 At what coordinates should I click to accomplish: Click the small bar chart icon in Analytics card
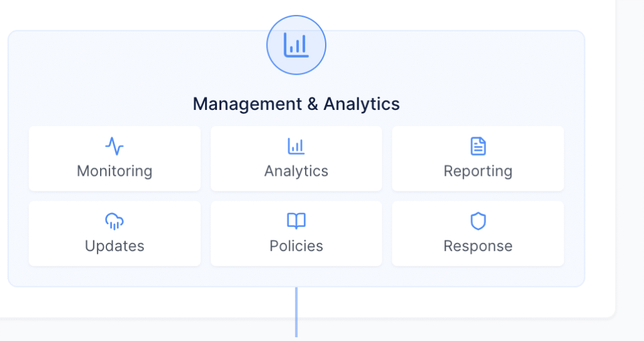[x=296, y=146]
